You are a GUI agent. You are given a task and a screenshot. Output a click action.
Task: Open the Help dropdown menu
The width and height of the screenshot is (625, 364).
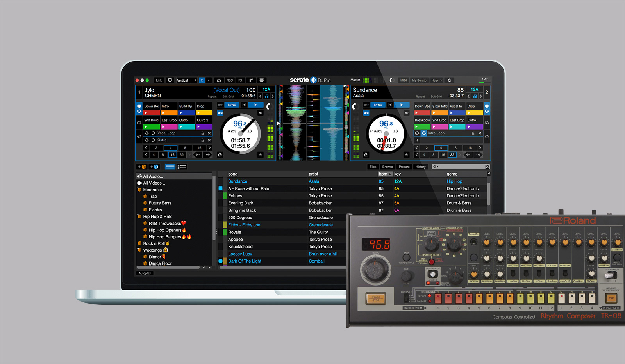tap(436, 80)
